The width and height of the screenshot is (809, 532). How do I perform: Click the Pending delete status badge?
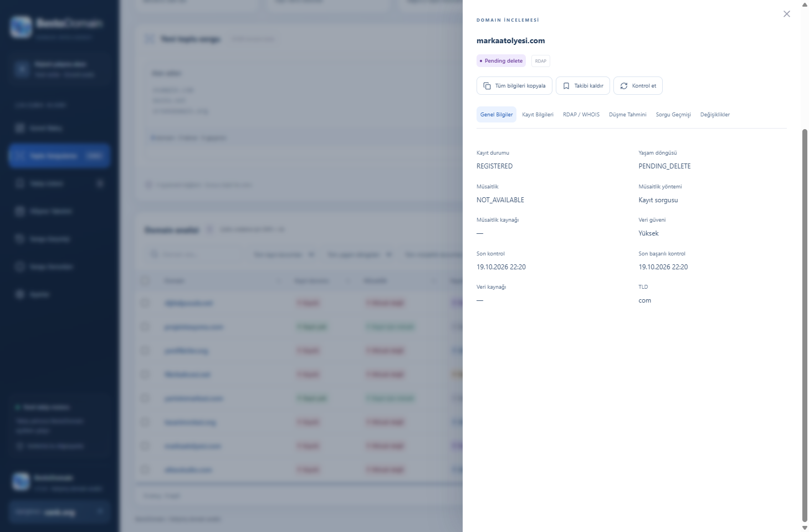[x=501, y=61]
